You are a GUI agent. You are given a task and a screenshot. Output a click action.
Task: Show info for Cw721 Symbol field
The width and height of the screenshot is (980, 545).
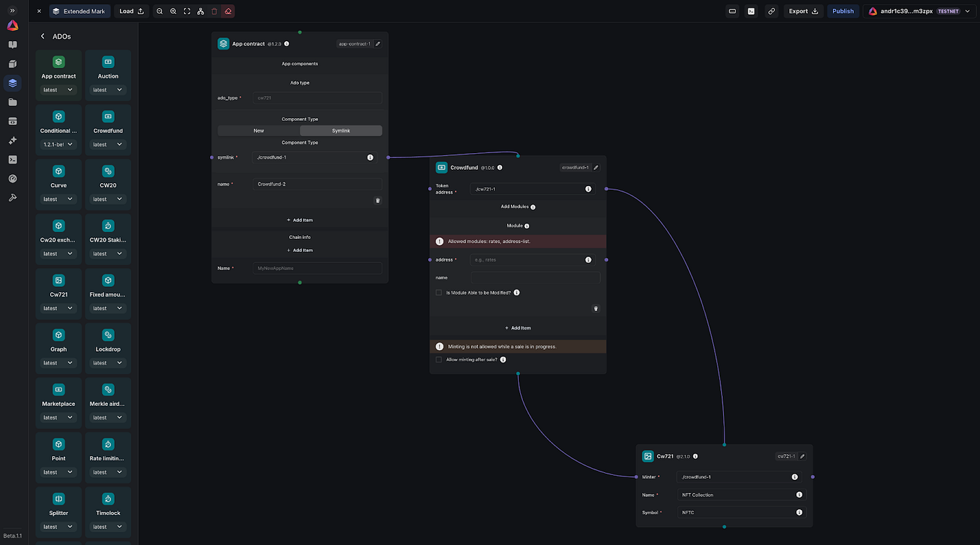(799, 512)
